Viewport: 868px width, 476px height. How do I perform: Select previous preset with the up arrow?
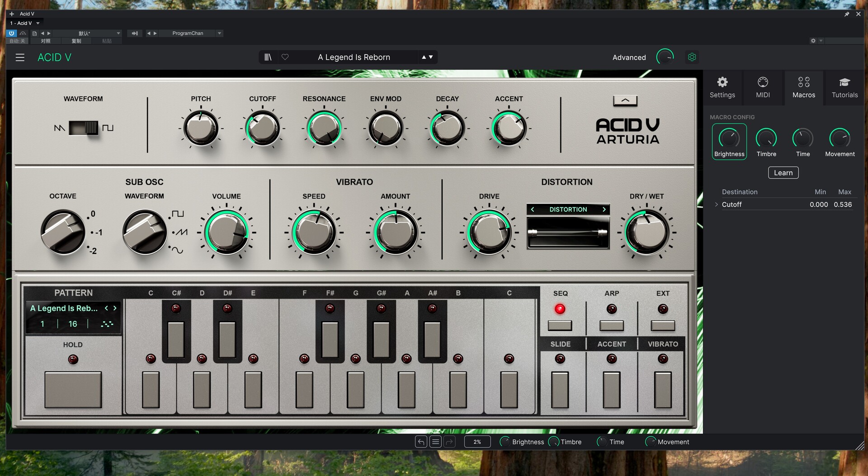424,57
